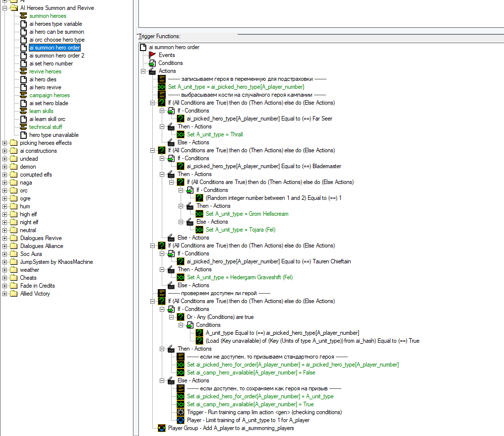Select the 'Tauren Chieftain' condition line

pos(269,261)
